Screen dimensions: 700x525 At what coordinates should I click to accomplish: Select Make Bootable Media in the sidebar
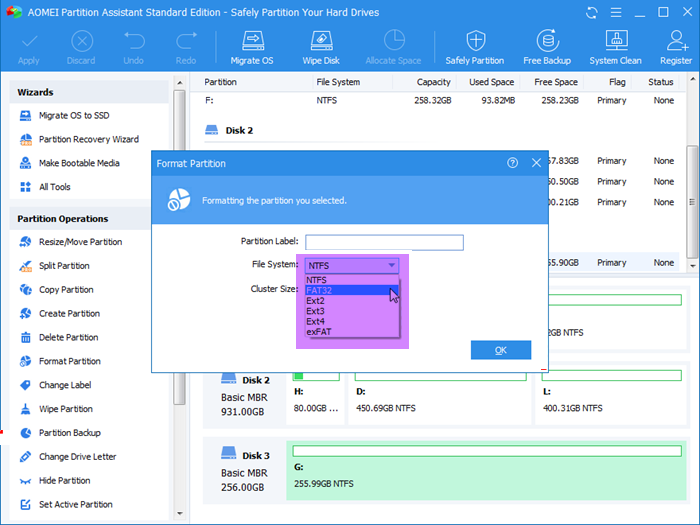79,164
